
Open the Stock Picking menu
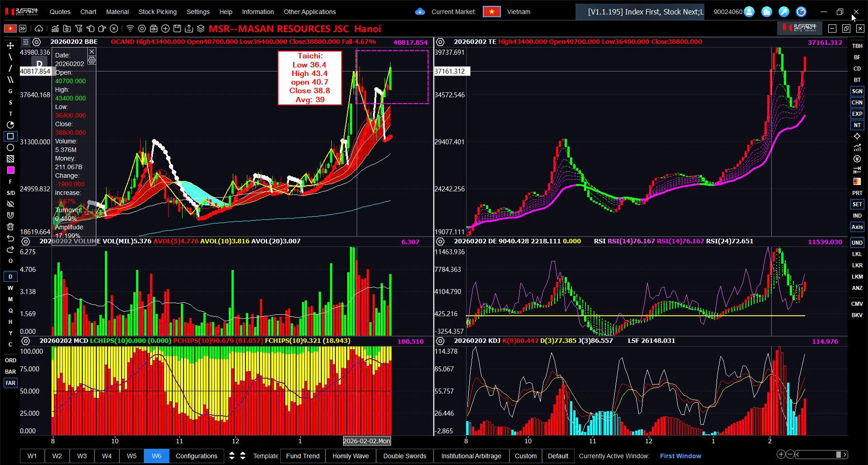[x=157, y=12]
